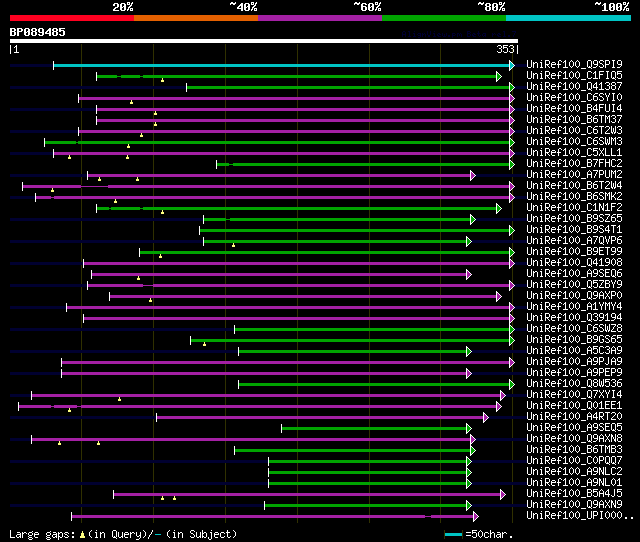640x542 pixels.
Task: Select the UniRef100_B6TM37 label
Action: point(574,120)
